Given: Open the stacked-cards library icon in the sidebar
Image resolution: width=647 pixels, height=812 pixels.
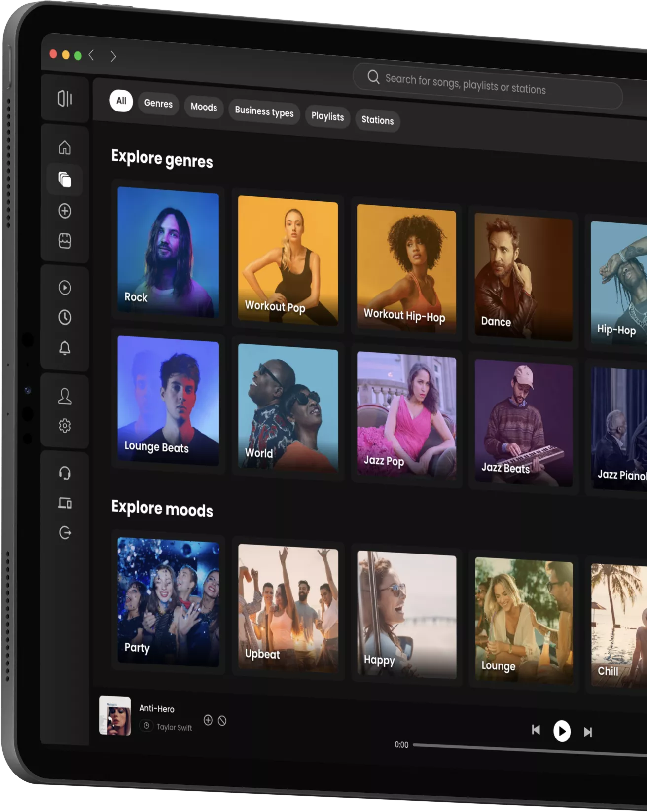Looking at the screenshot, I should [65, 180].
